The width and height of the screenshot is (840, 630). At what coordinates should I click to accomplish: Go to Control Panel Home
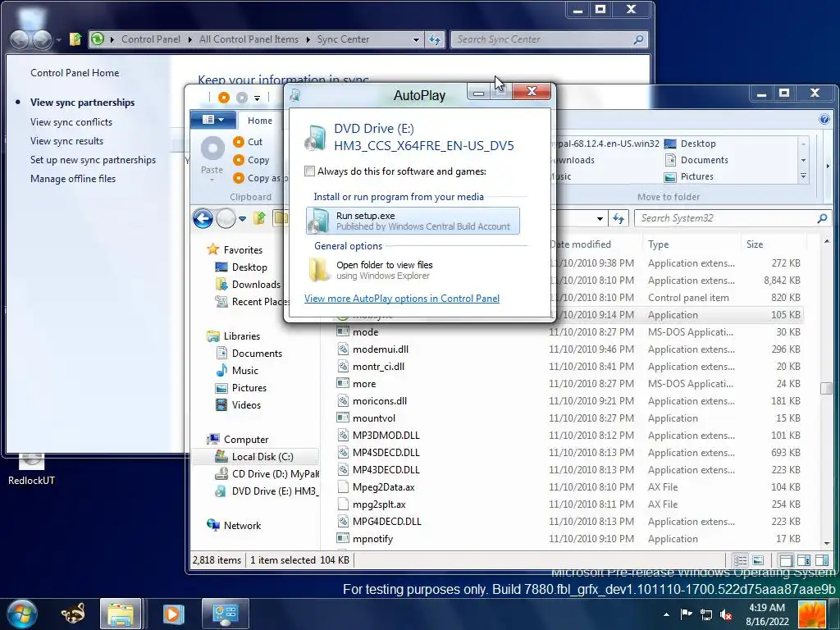(75, 73)
